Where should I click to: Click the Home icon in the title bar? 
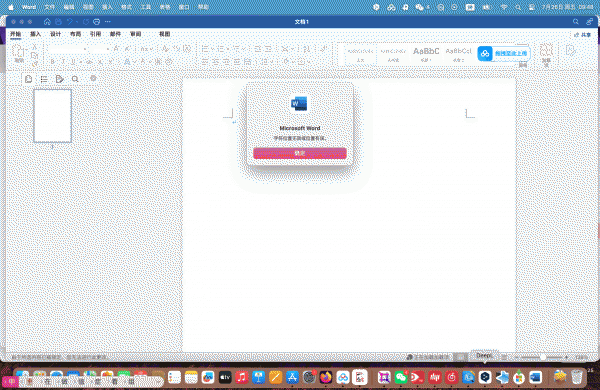(47, 22)
